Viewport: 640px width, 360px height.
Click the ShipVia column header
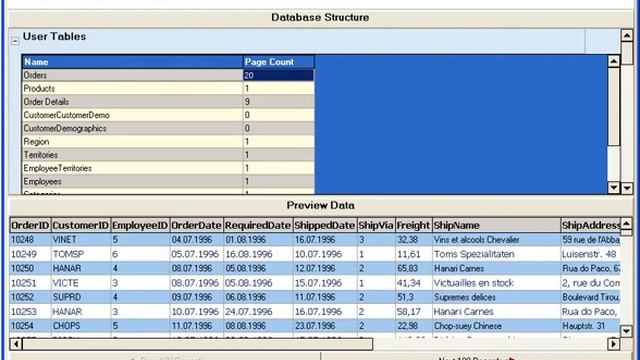[x=376, y=225]
